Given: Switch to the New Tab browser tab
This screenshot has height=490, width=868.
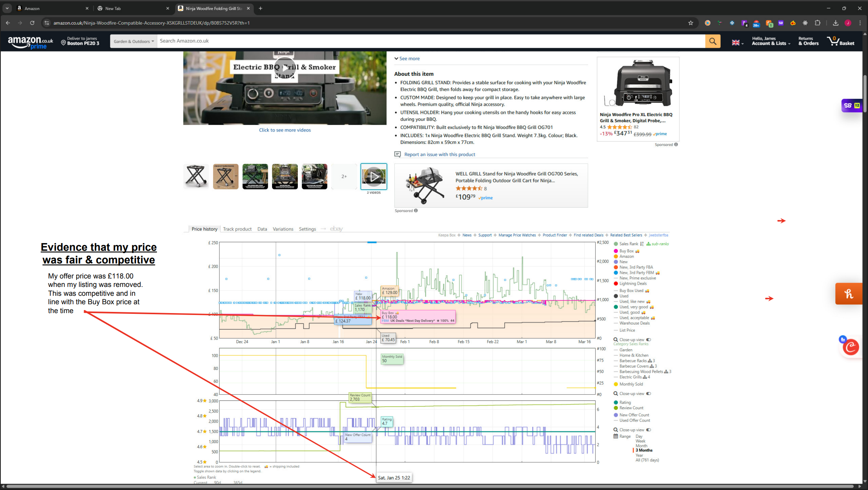Looking at the screenshot, I should click(133, 8).
